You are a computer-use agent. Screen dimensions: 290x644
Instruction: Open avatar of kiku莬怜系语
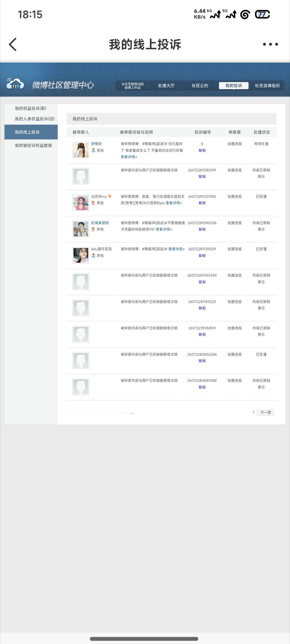(81, 255)
